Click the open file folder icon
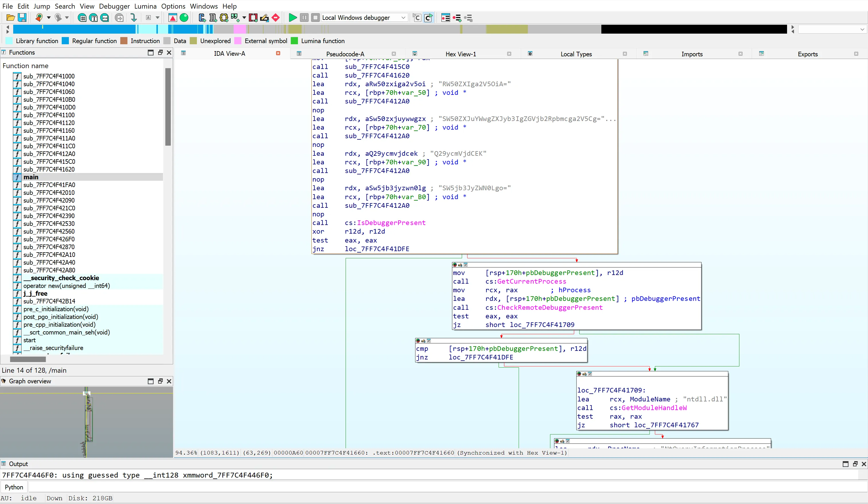868x504 pixels. (10, 18)
